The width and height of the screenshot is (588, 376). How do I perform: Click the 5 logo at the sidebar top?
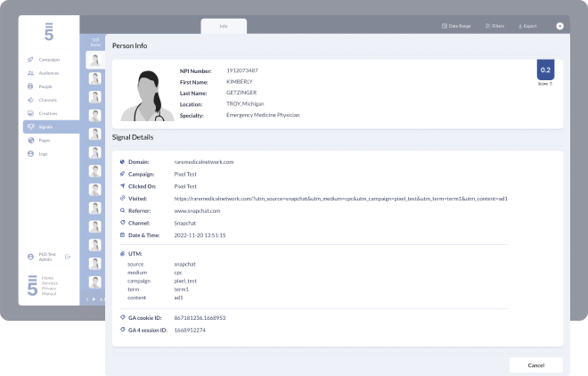tap(48, 32)
